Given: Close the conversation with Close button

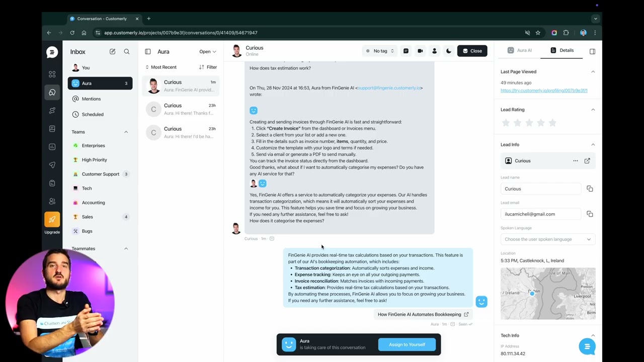Looking at the screenshot, I should [x=472, y=51].
